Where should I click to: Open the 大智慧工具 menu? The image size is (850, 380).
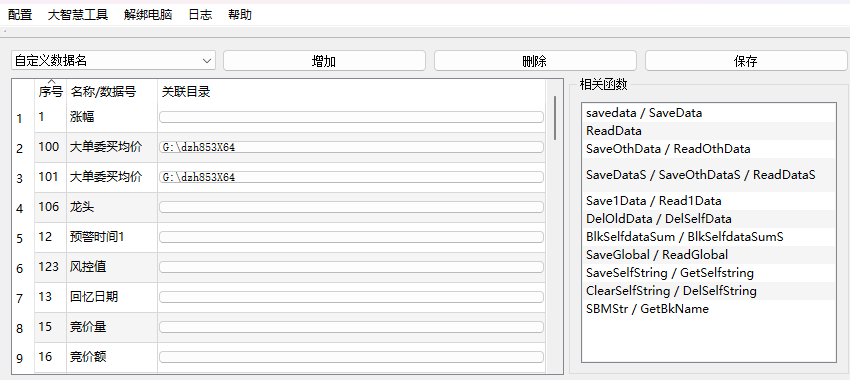coord(78,15)
